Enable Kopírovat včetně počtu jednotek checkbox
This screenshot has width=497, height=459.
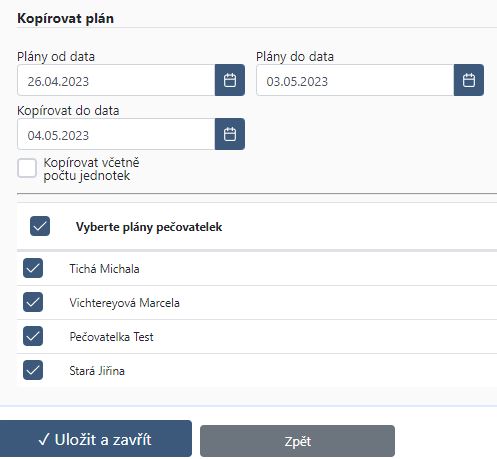tap(27, 168)
